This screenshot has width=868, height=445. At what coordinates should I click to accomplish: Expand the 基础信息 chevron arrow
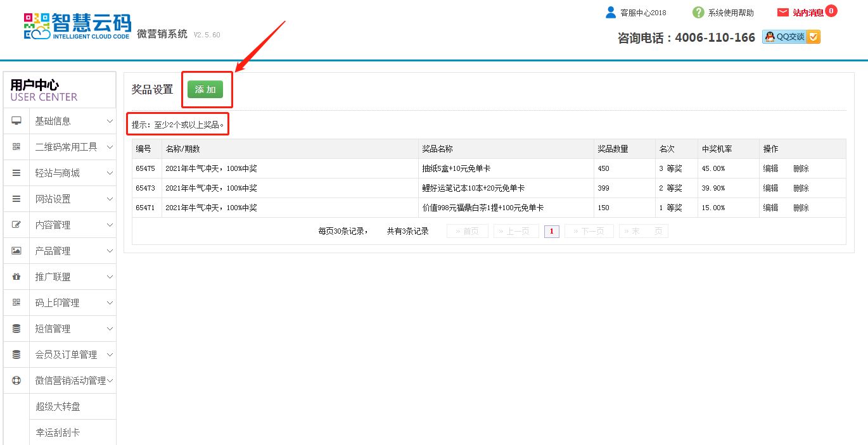[110, 121]
